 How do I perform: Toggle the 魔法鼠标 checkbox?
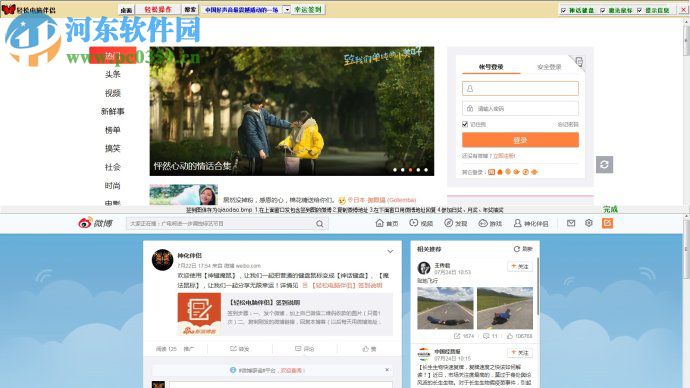pyautogui.click(x=603, y=10)
